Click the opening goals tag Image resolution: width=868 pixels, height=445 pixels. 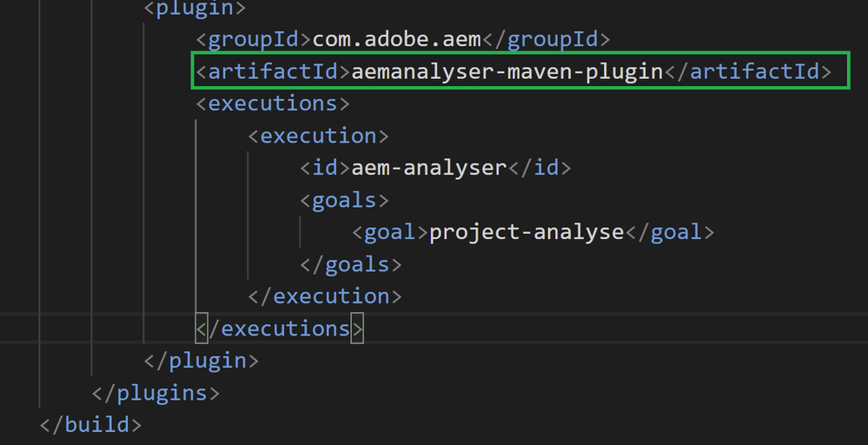[x=344, y=200]
